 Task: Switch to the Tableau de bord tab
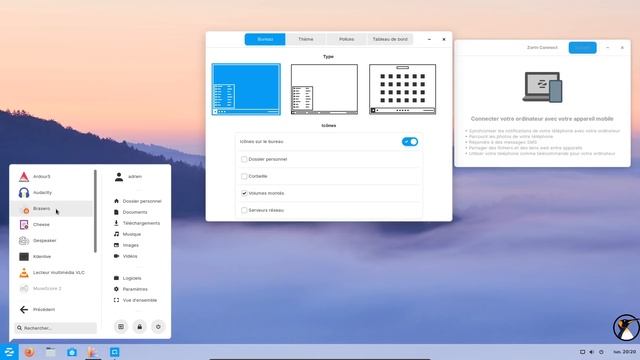click(390, 39)
